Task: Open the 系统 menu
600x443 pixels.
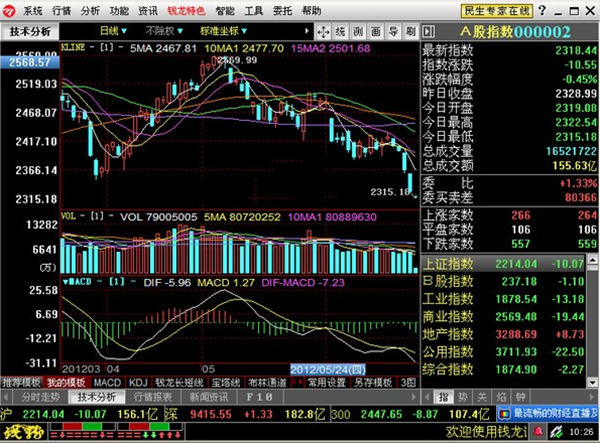Action: pos(33,11)
